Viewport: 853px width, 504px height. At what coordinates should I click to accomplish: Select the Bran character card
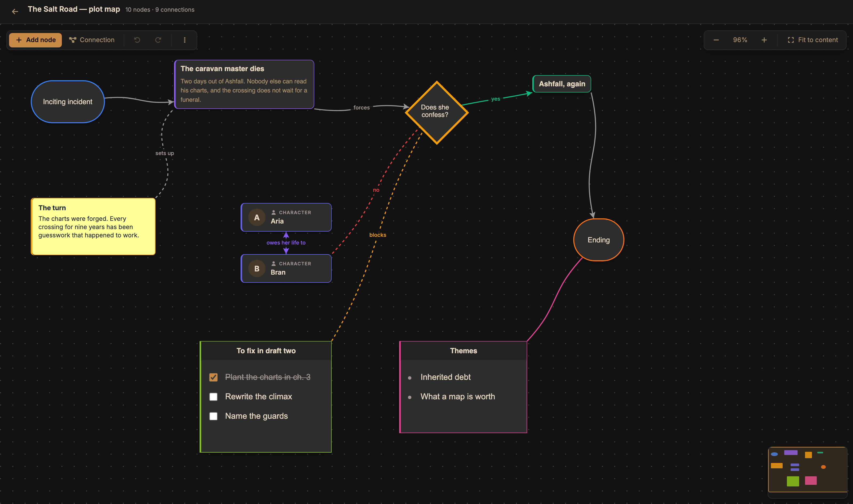click(286, 268)
